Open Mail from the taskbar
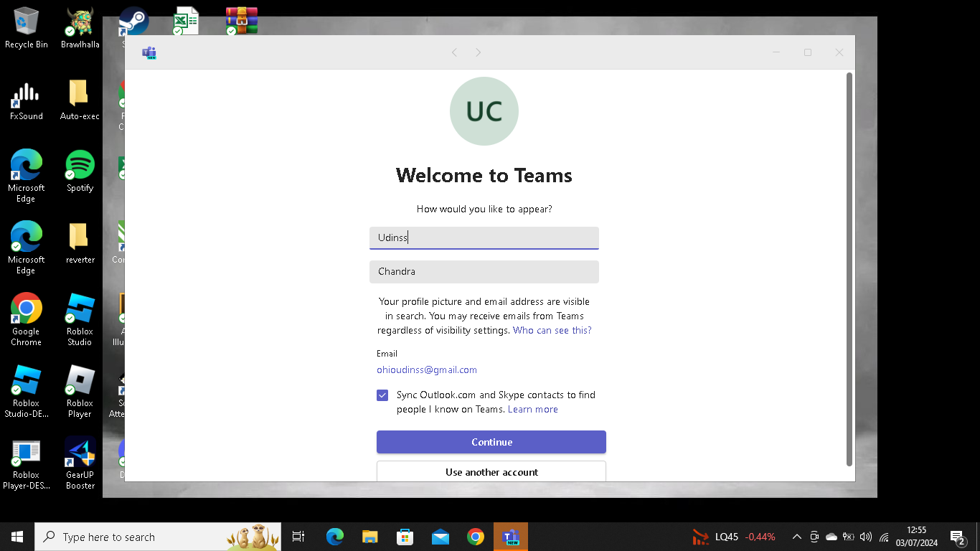Screen dimensions: 980x551 [440, 537]
